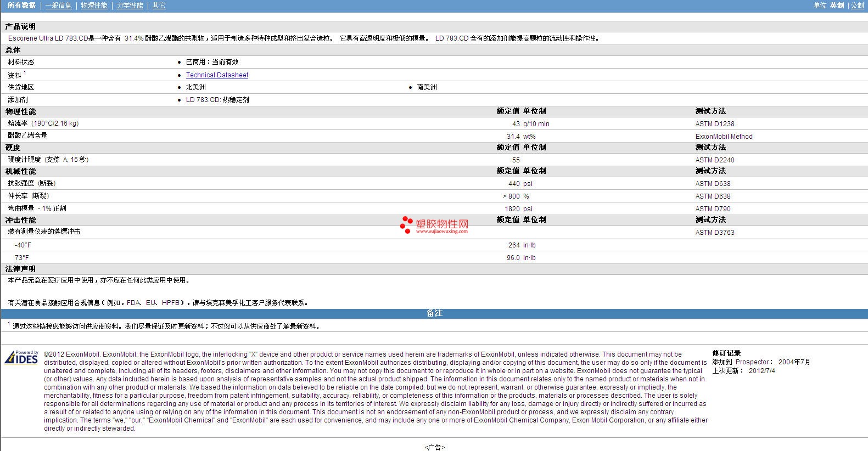Click the food contact compliance notice text
Viewport: 868px width, 451px height.
(159, 303)
